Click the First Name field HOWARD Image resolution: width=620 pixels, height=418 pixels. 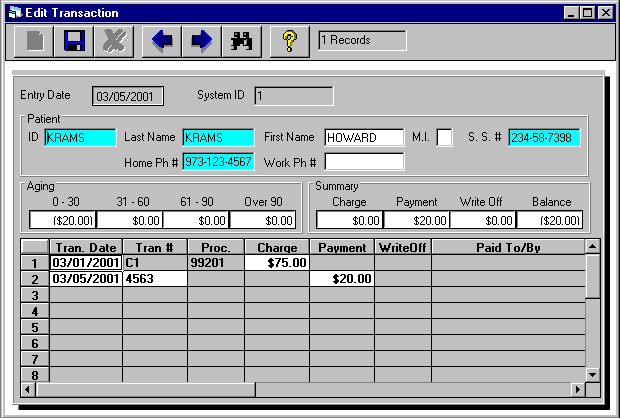(364, 138)
